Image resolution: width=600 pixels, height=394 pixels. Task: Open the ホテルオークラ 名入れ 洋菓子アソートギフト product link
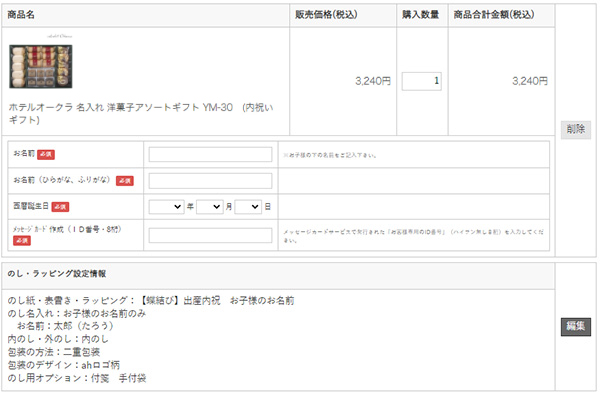[x=141, y=114]
